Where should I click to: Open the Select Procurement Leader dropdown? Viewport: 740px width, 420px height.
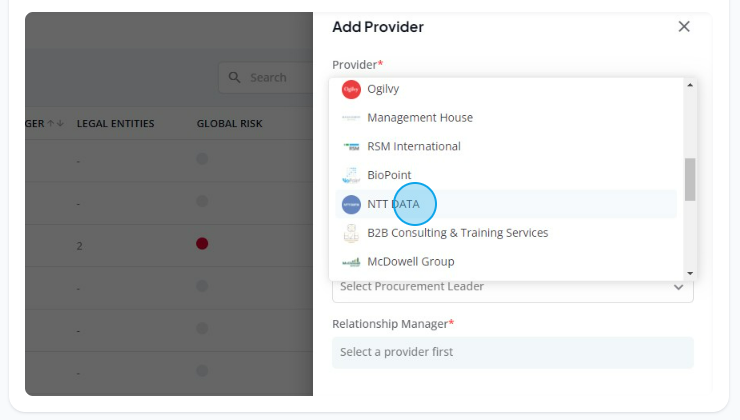pos(513,286)
